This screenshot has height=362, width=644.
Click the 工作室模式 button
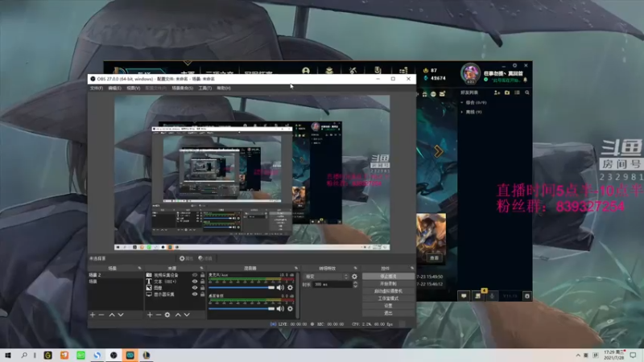[x=388, y=298]
